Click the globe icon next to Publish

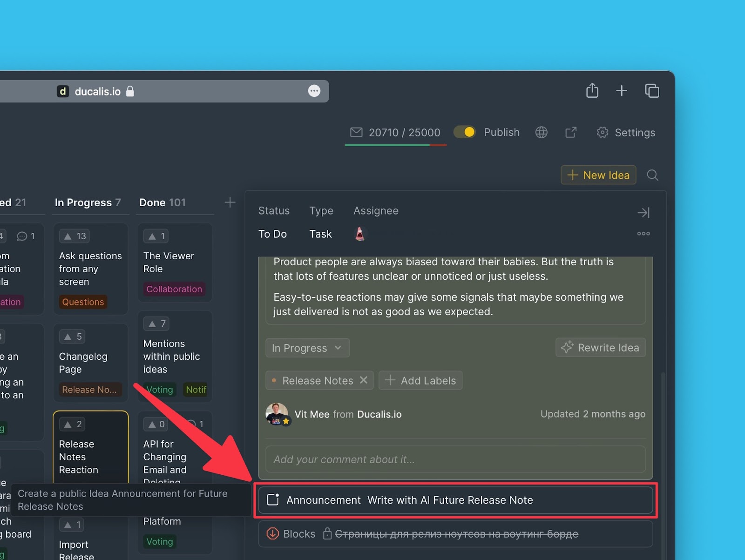541,133
